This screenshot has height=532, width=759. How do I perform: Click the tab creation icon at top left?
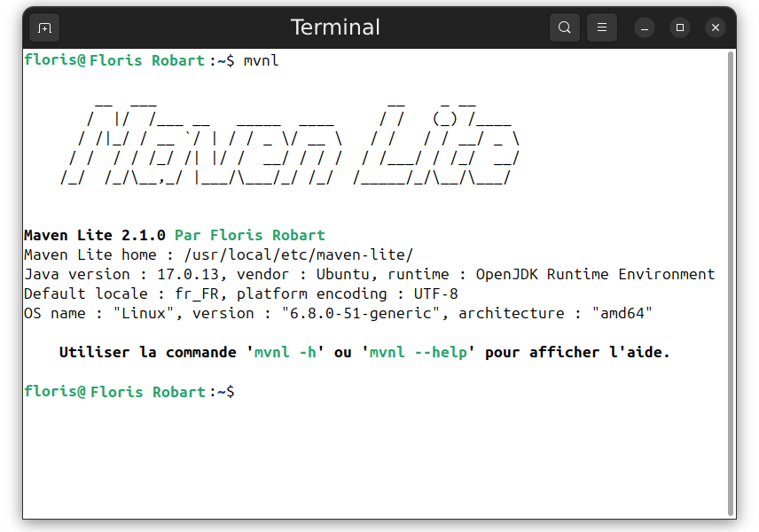pyautogui.click(x=44, y=27)
